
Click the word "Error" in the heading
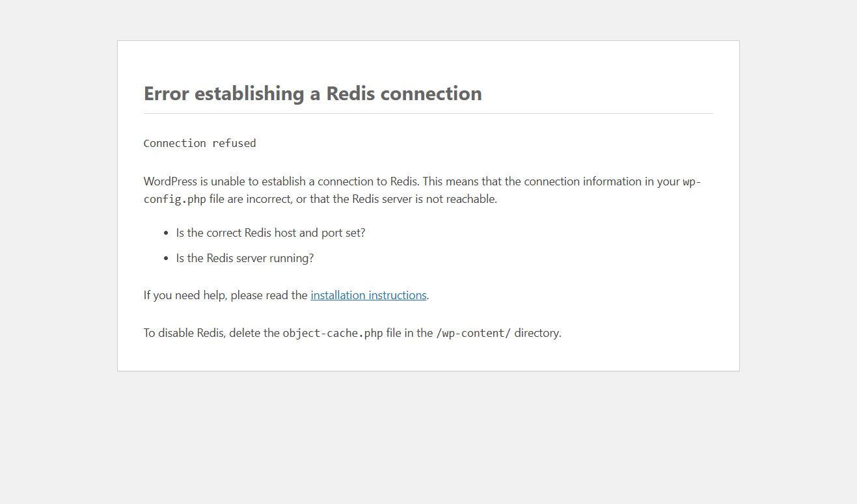coord(167,94)
